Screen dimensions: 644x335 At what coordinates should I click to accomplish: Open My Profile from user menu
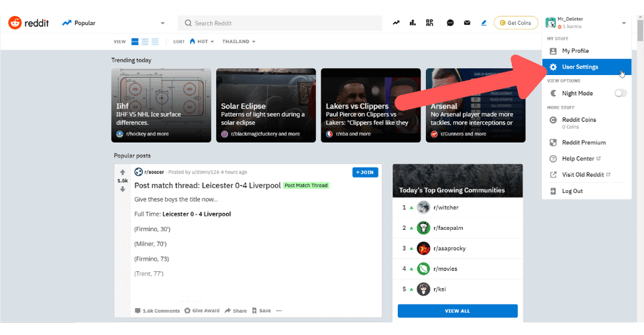tap(586, 51)
